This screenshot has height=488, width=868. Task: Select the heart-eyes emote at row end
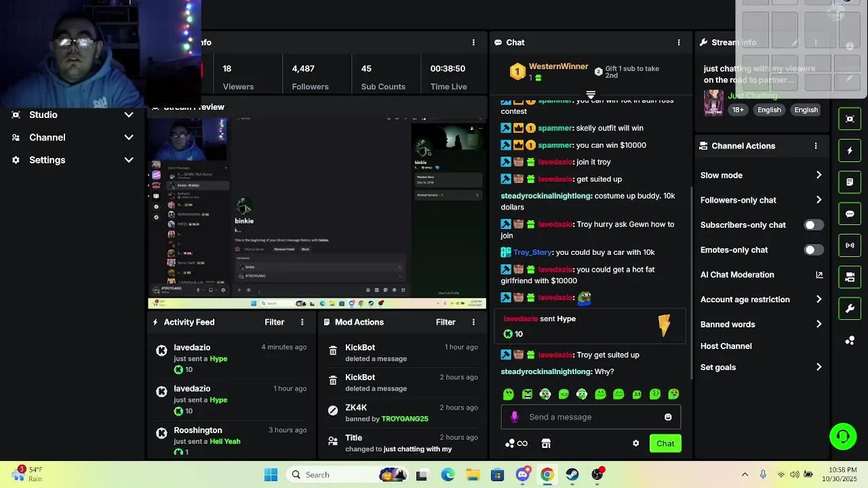coord(673,394)
